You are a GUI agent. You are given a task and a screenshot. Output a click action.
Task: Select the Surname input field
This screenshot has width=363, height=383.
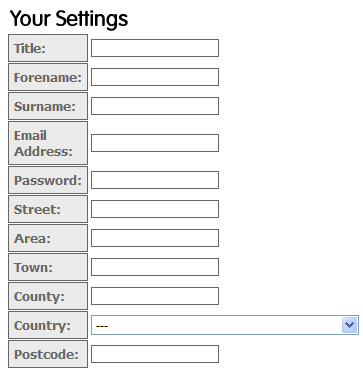click(x=155, y=106)
